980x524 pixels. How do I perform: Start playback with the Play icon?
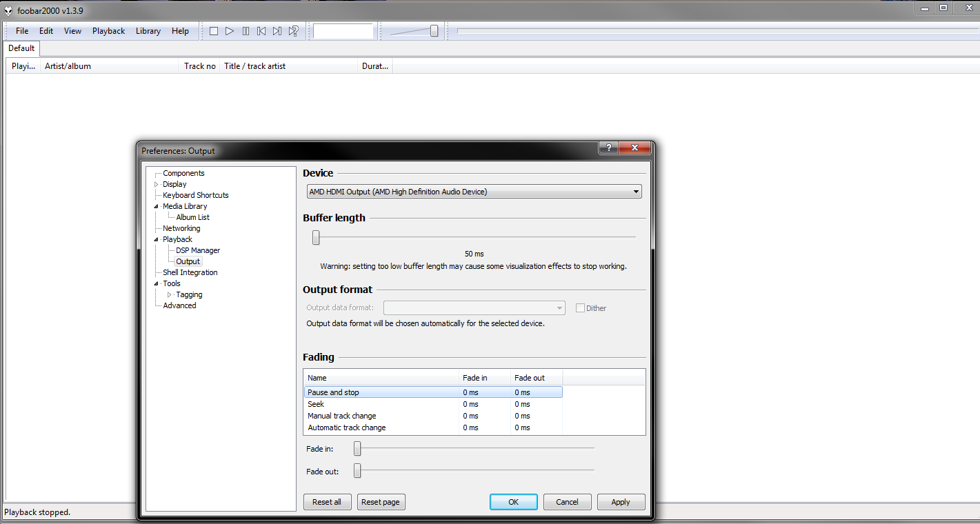click(x=230, y=31)
